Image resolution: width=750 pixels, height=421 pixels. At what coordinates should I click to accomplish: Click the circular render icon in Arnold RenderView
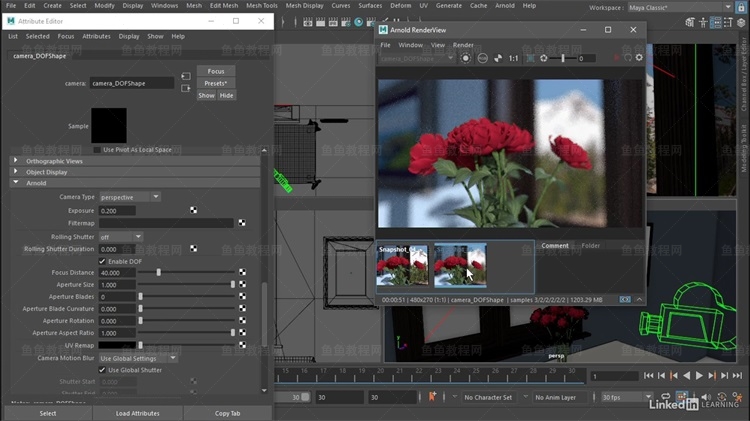coord(465,58)
